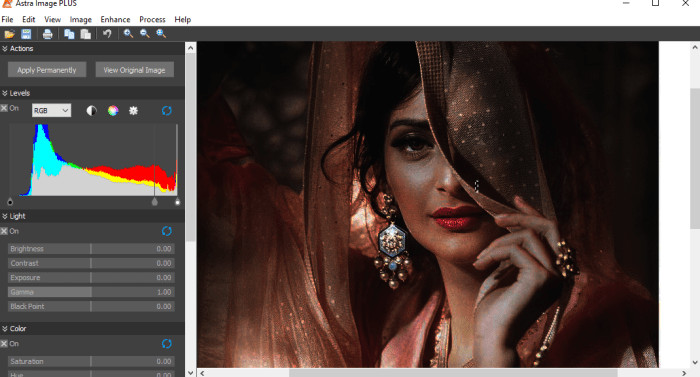Click image view scroll down arrow
This screenshot has height=377, width=700.
pos(695,362)
